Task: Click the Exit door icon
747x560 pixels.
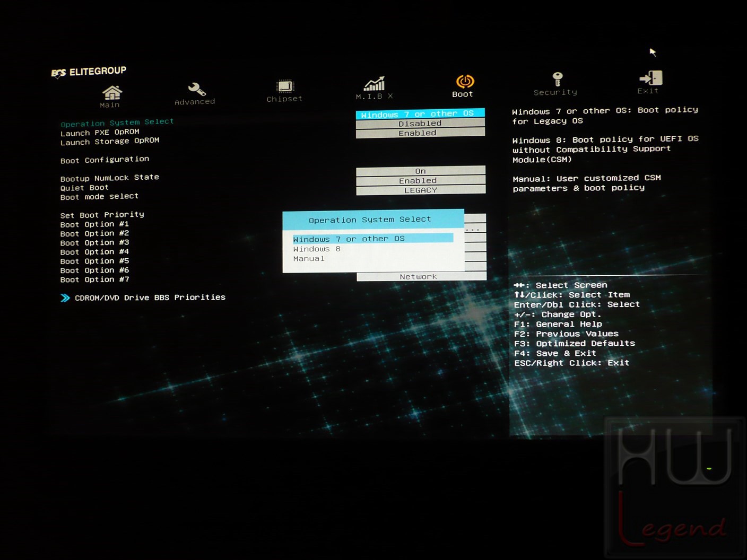Action: tap(651, 78)
